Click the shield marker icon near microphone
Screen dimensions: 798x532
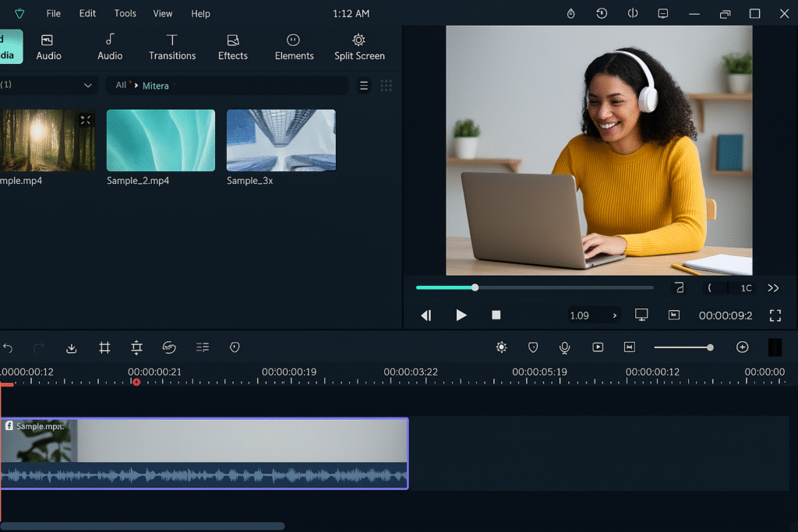coord(533,347)
